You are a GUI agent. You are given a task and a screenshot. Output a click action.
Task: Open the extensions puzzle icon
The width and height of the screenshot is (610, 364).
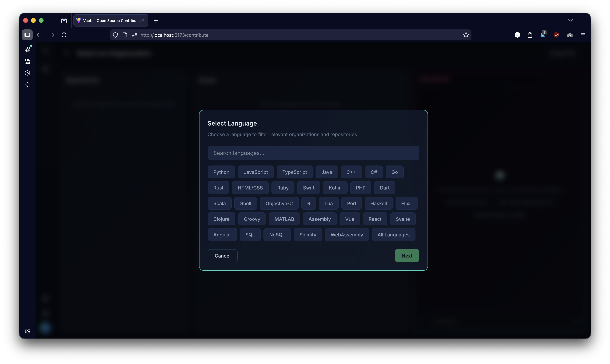(x=529, y=35)
